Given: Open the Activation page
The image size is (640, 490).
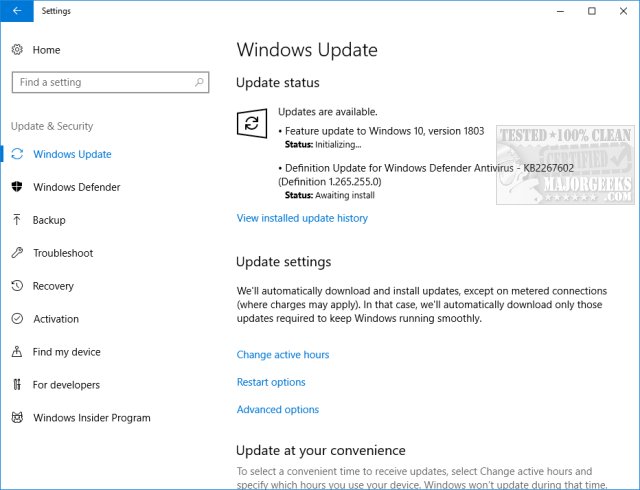Looking at the screenshot, I should point(56,319).
